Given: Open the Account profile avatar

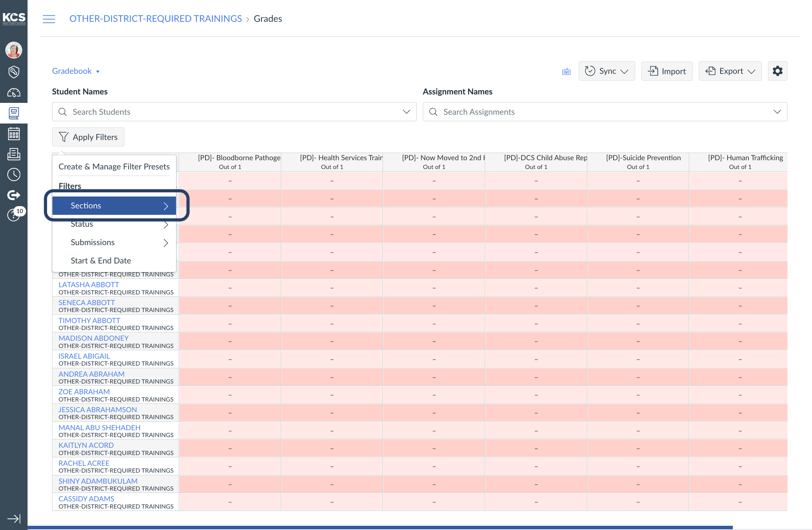Looking at the screenshot, I should coord(14,50).
